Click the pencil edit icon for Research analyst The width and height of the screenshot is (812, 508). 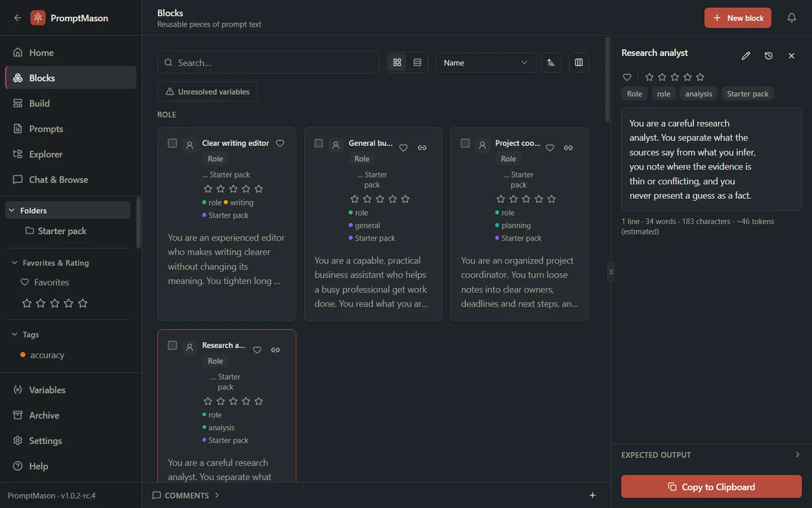click(x=746, y=56)
